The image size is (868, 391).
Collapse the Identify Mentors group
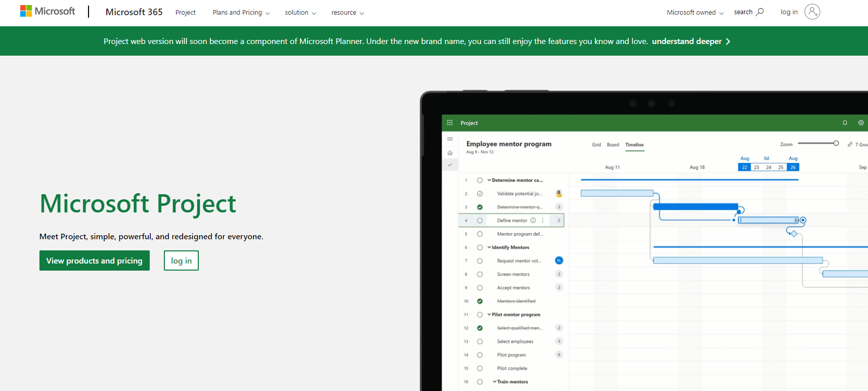[x=489, y=247]
